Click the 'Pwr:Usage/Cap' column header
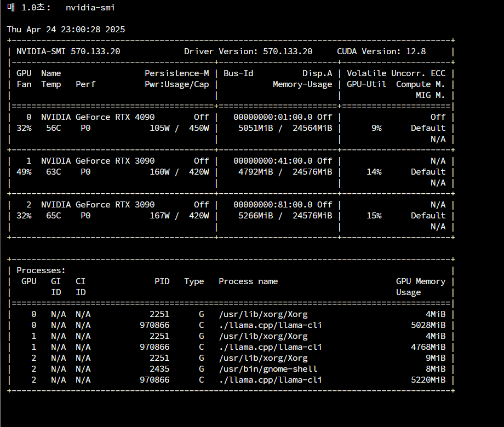The width and height of the screenshot is (504, 427). click(177, 84)
